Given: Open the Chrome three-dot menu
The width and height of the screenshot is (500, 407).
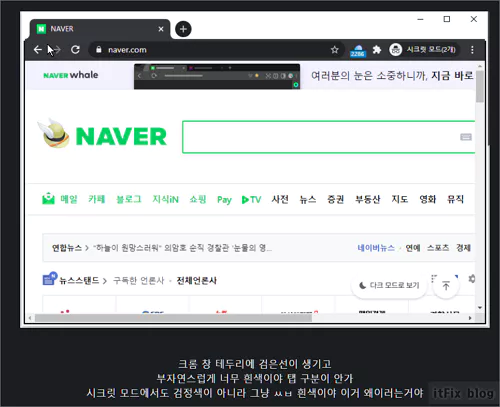Looking at the screenshot, I should click(472, 50).
